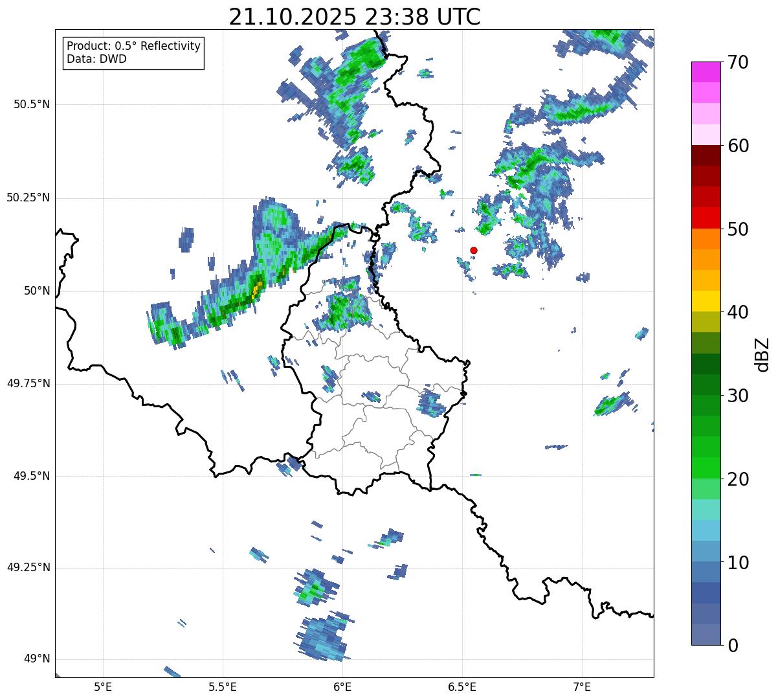Click the latitude label 50.5°N
Viewport: 778px width, 700px height.
point(32,104)
